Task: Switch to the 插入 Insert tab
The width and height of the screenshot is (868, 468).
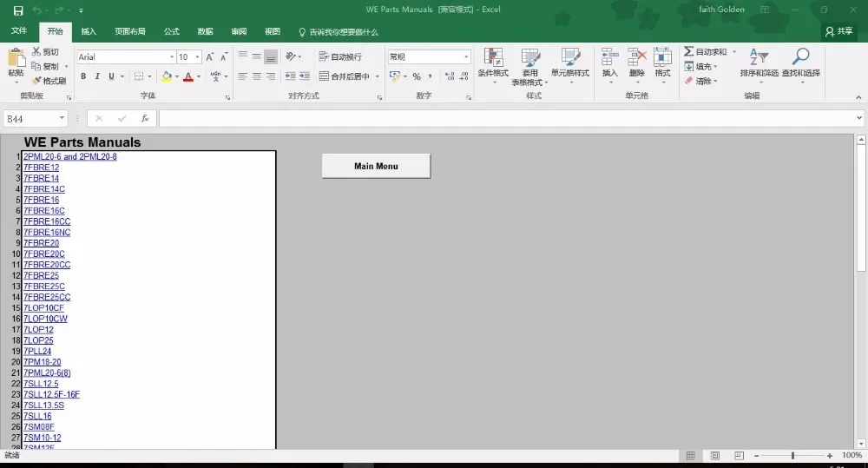Action: pyautogui.click(x=89, y=31)
